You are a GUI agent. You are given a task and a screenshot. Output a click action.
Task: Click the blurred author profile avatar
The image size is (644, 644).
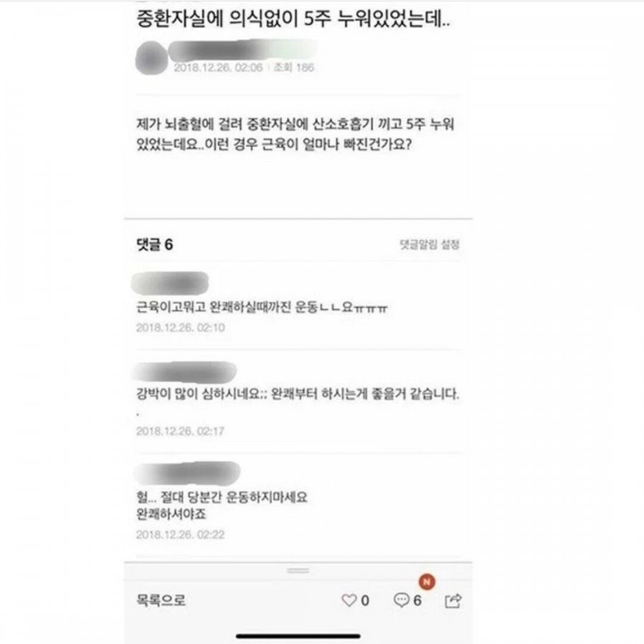[x=151, y=58]
